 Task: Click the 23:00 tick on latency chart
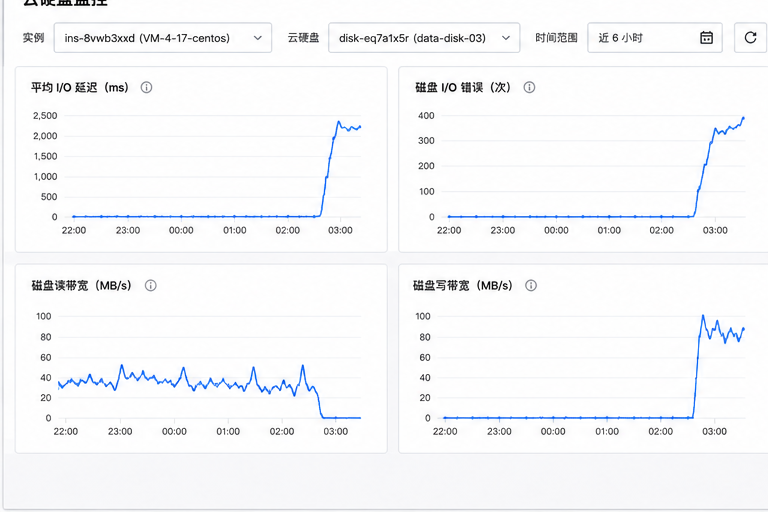128,230
